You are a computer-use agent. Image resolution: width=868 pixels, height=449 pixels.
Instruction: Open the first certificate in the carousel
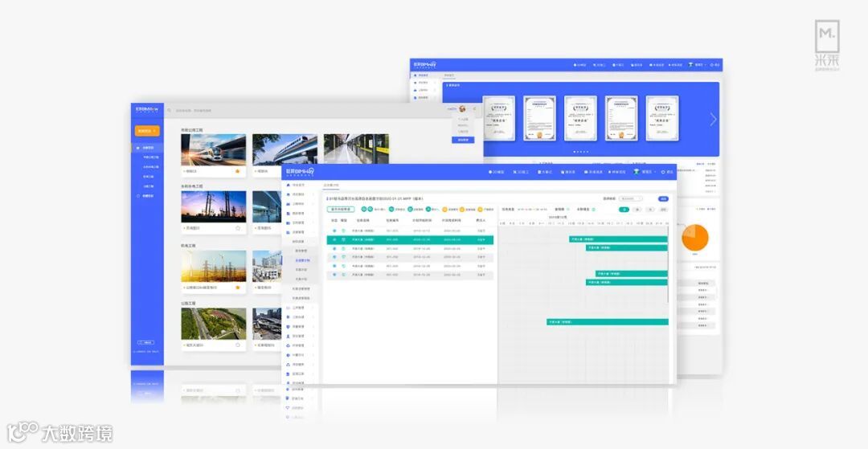point(499,118)
